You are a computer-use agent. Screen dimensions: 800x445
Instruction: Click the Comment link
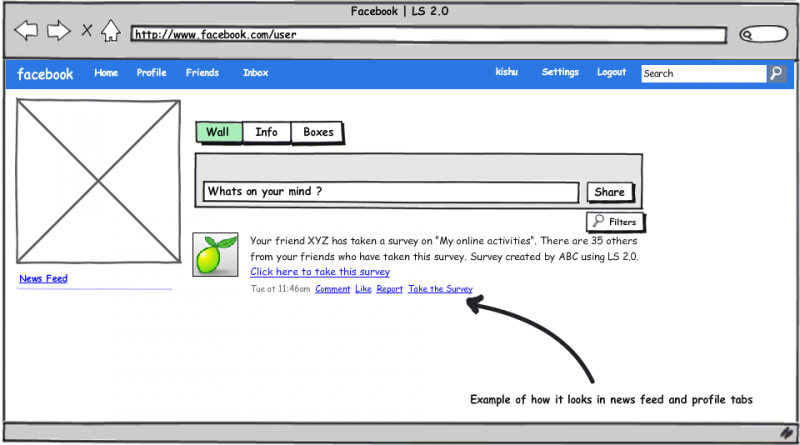pyautogui.click(x=333, y=289)
